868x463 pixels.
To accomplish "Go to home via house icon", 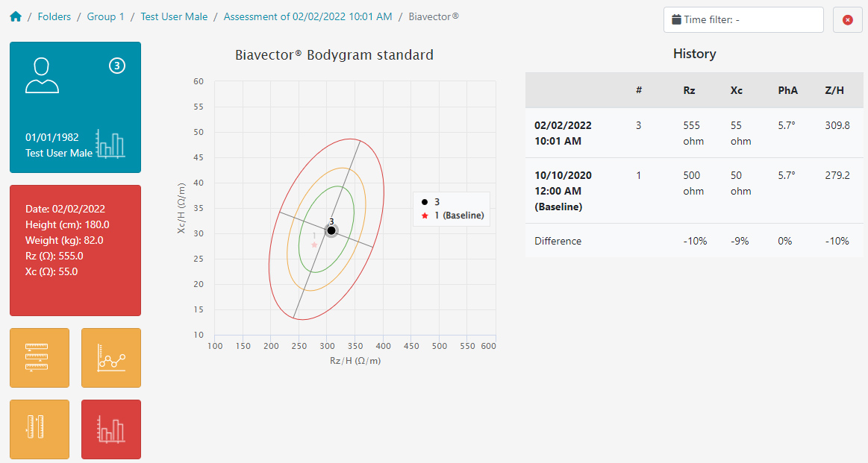I will click(x=16, y=16).
